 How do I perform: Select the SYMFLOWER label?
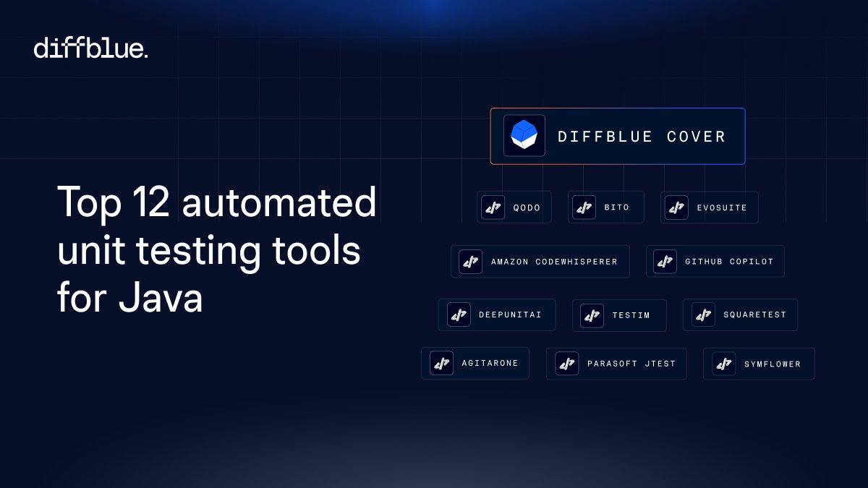tap(773, 364)
